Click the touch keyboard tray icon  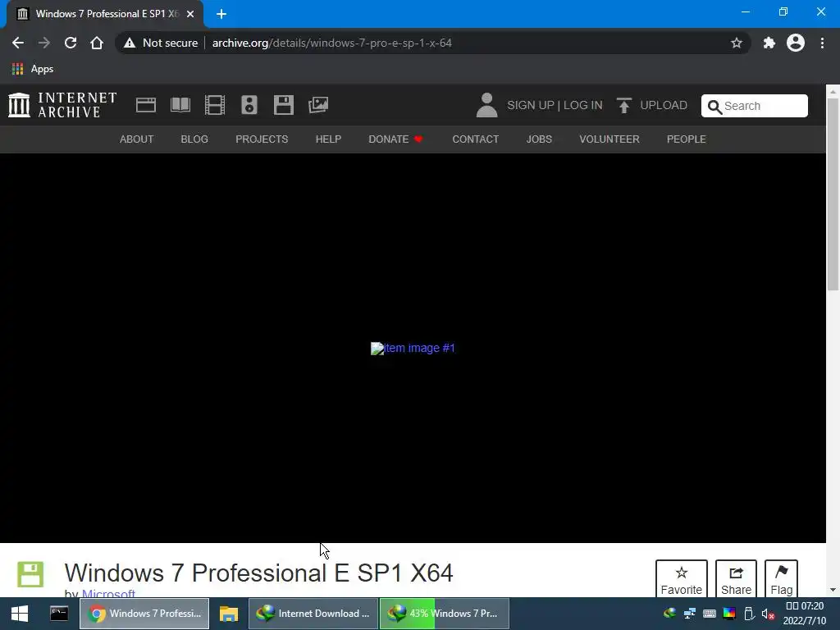pos(710,614)
